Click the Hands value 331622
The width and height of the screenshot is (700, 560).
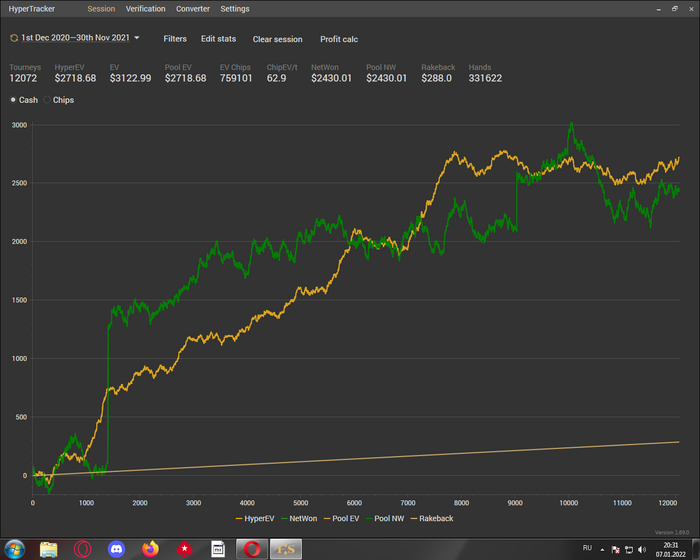point(485,78)
